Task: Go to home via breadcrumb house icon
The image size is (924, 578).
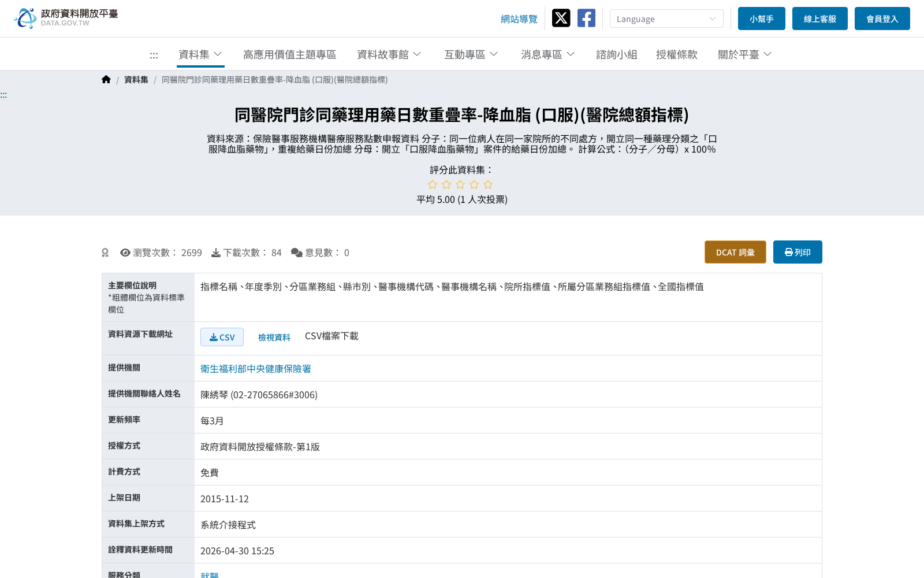Action: point(106,80)
